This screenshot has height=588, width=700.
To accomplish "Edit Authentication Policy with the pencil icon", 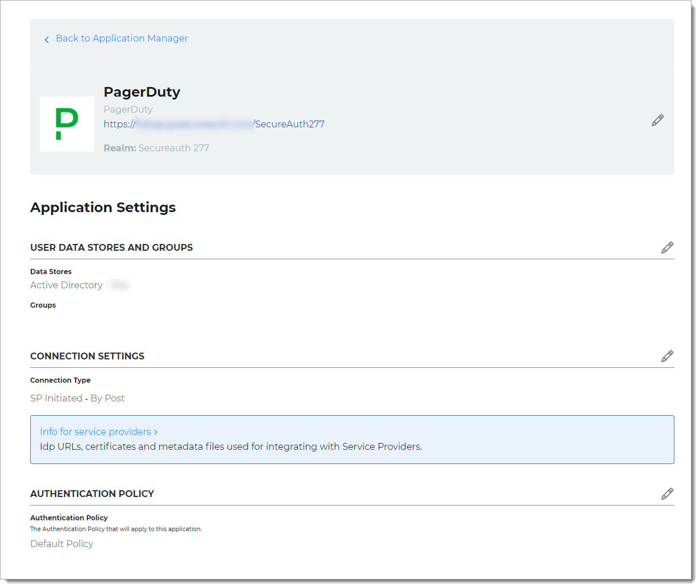I will [x=667, y=494].
